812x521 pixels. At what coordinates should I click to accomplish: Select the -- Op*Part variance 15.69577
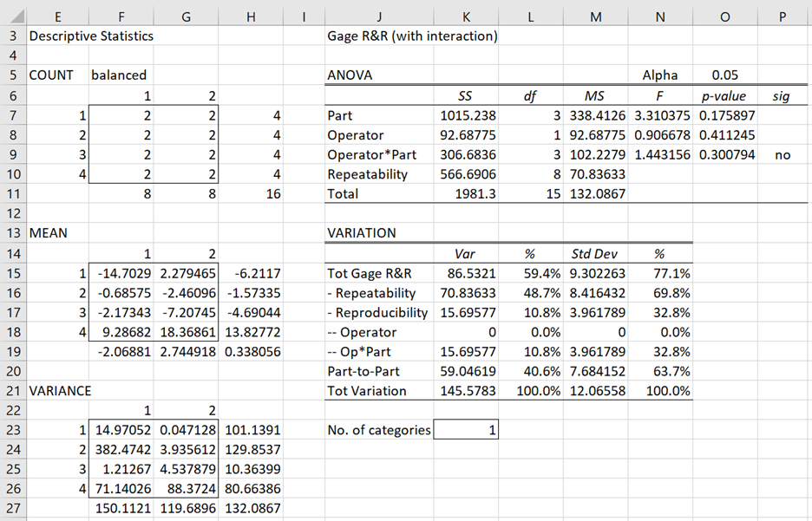pyautogui.click(x=466, y=352)
